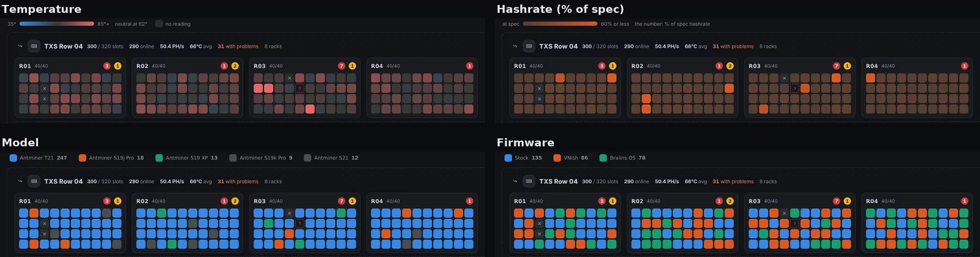Click red badge 7 on Hashrate R03
980x257 pixels.
pyautogui.click(x=836, y=66)
